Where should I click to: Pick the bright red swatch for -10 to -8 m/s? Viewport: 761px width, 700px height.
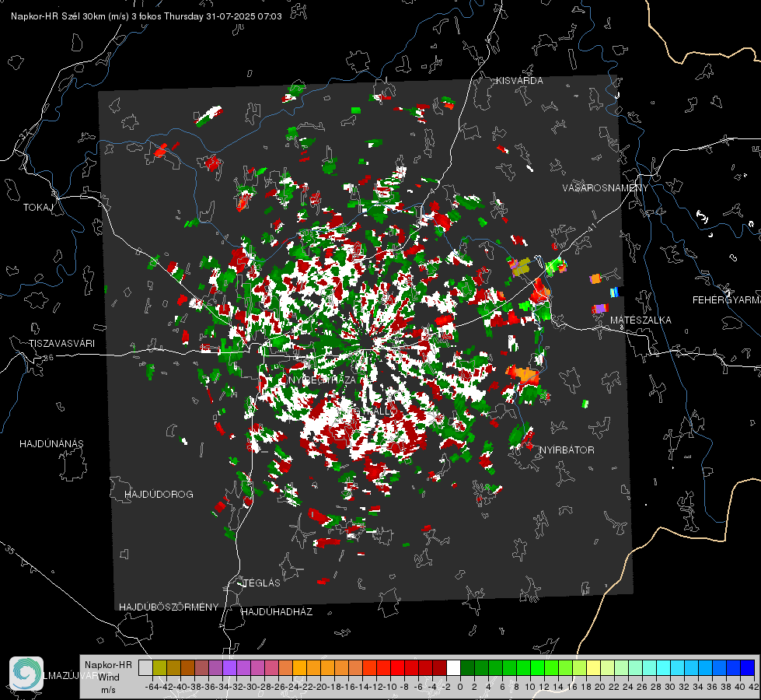[397, 668]
